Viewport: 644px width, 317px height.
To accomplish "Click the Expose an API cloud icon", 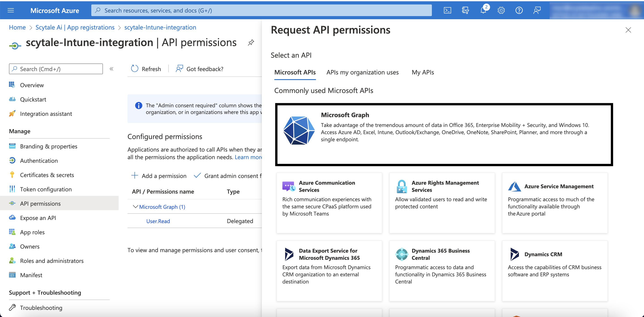I will point(12,218).
